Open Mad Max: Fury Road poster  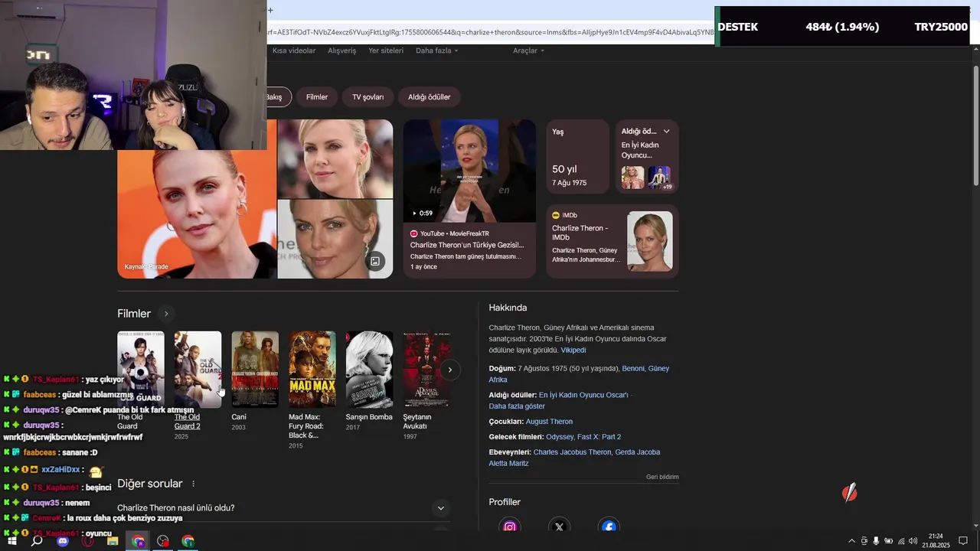coord(312,369)
